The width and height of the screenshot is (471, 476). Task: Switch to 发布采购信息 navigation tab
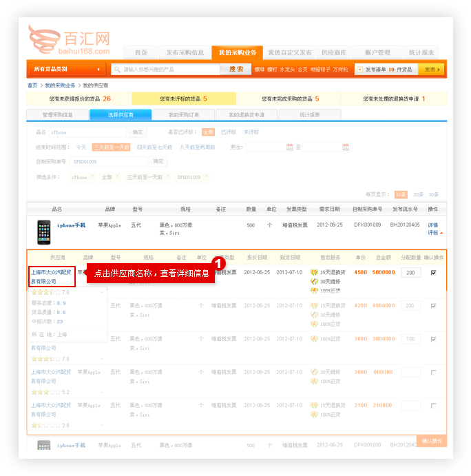(x=185, y=53)
